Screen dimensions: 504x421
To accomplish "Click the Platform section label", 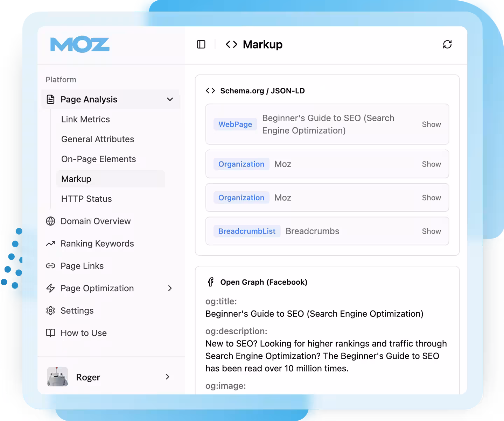I will [61, 79].
